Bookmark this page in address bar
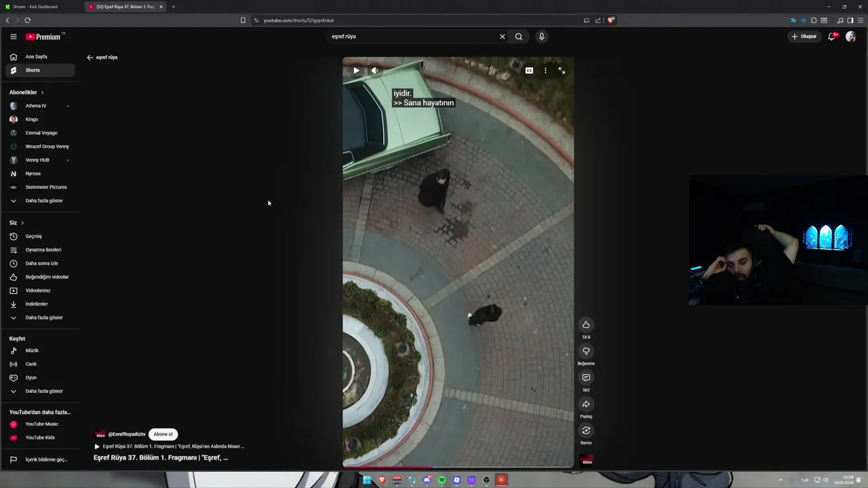 (243, 20)
